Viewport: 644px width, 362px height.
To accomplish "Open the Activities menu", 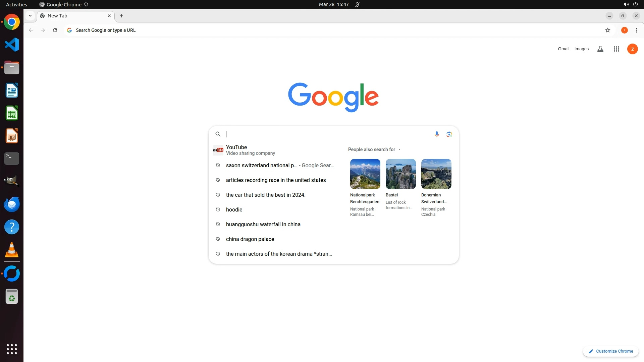I will point(16,4).
